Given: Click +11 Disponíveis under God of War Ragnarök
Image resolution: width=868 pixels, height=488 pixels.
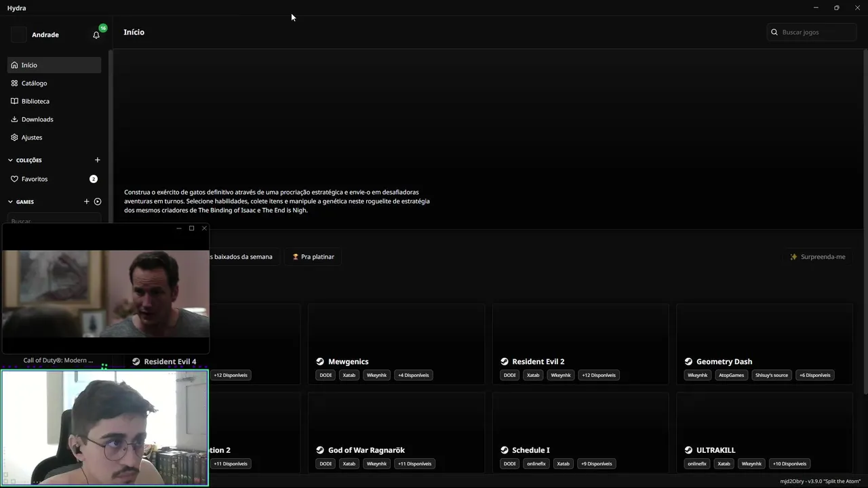Looking at the screenshot, I should click(x=414, y=464).
